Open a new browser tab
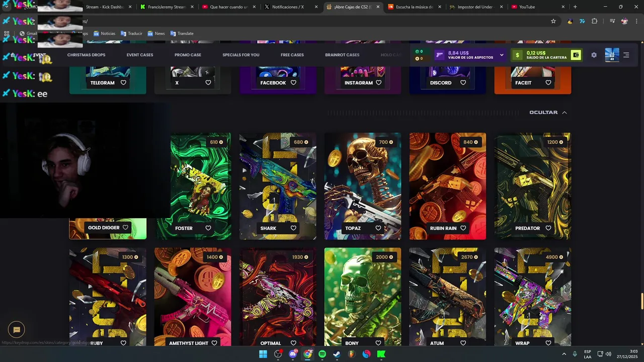The height and width of the screenshot is (362, 644). 575,7
